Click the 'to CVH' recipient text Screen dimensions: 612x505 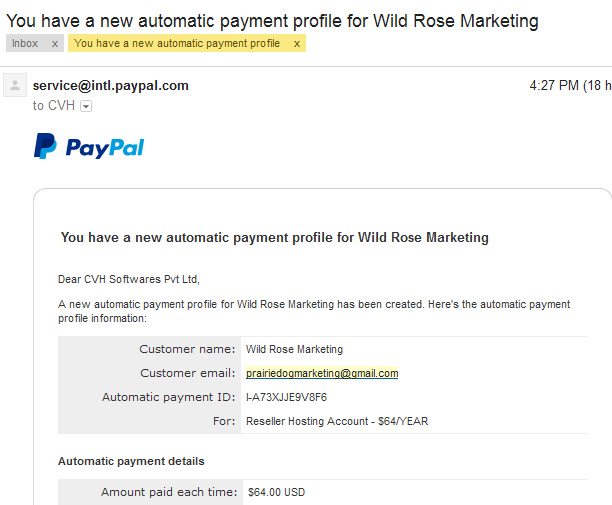[53, 106]
